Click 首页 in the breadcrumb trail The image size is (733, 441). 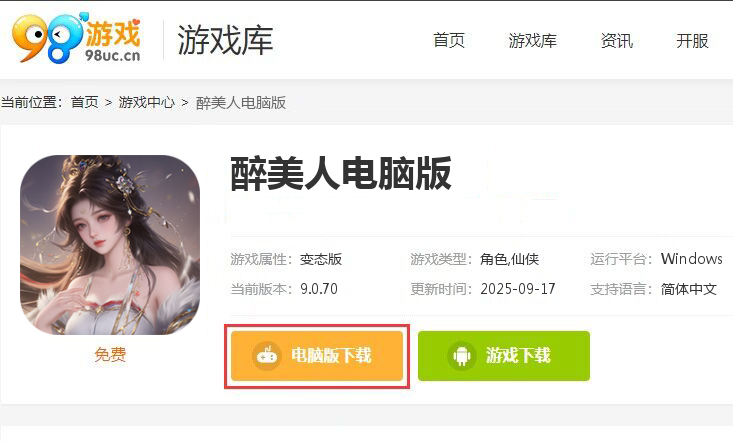pyautogui.click(x=85, y=102)
